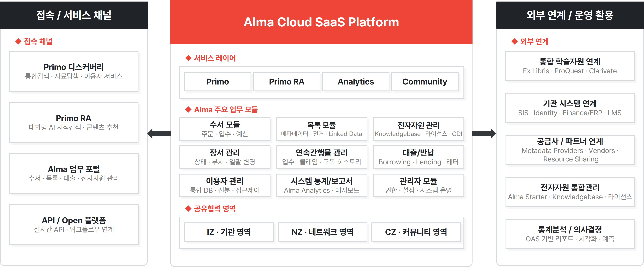Image resolution: width=644 pixels, height=267 pixels.
Task: Open the 대출/반납 module
Action: 418,157
